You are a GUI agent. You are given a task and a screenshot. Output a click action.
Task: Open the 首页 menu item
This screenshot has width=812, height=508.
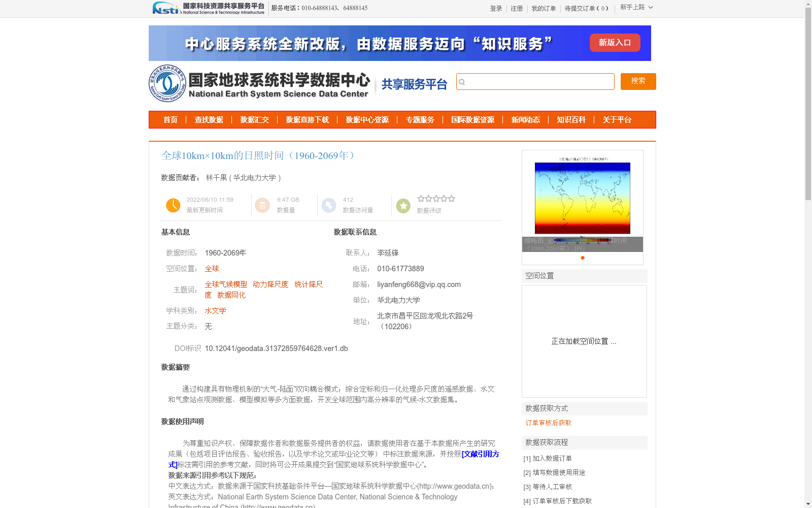pyautogui.click(x=171, y=120)
